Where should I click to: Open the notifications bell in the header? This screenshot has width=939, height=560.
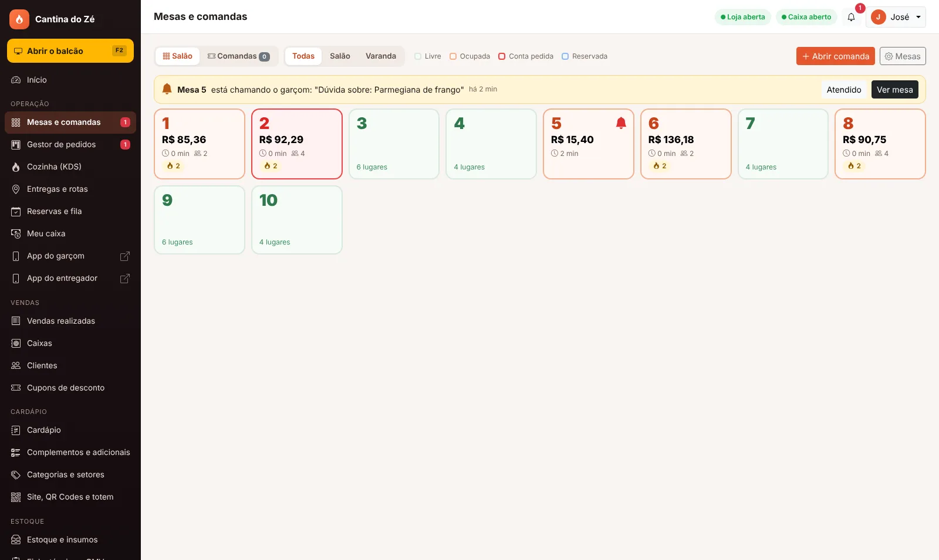click(851, 17)
